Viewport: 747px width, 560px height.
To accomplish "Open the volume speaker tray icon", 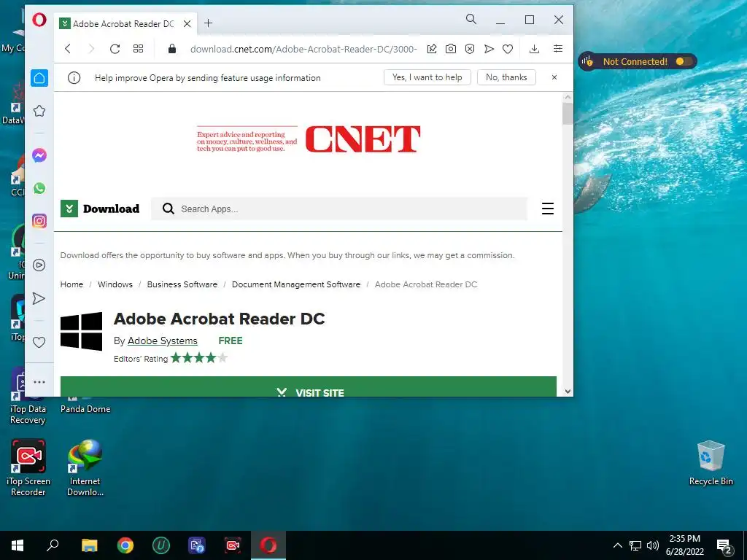I will [x=653, y=545].
